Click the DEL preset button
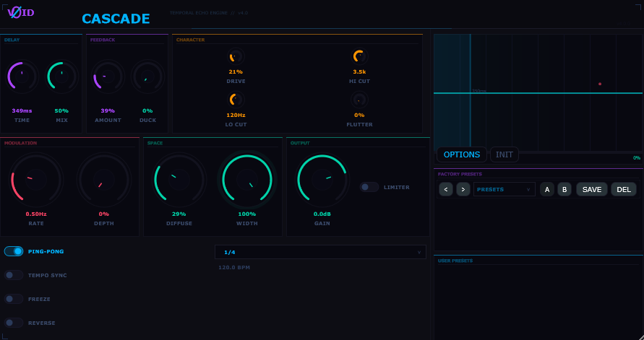This screenshot has height=340, width=644. (624, 189)
